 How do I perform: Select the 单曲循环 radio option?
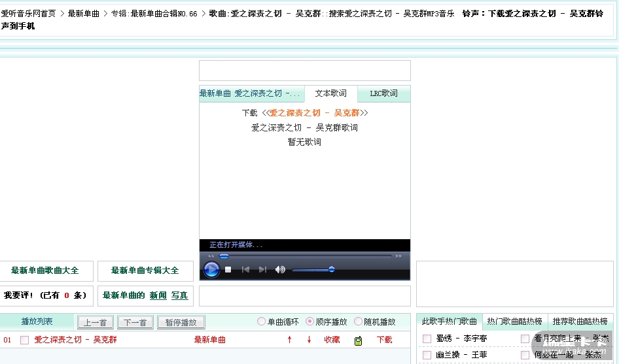[261, 322]
